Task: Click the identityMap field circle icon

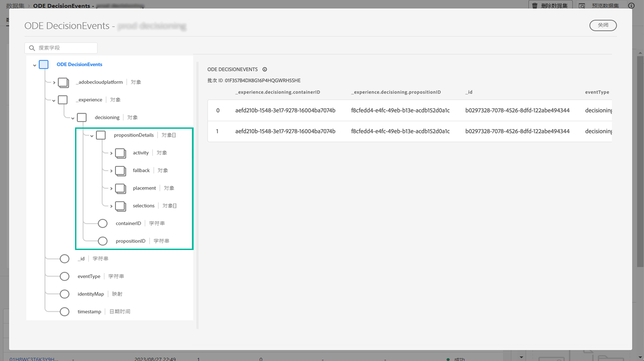Action: point(64,294)
